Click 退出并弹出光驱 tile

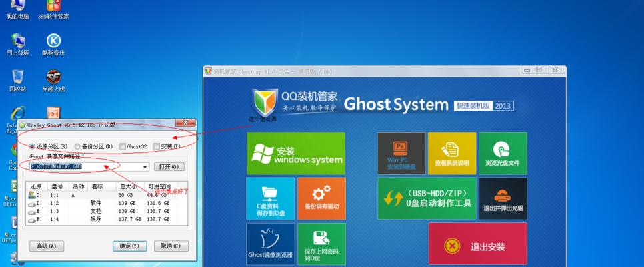tap(503, 198)
